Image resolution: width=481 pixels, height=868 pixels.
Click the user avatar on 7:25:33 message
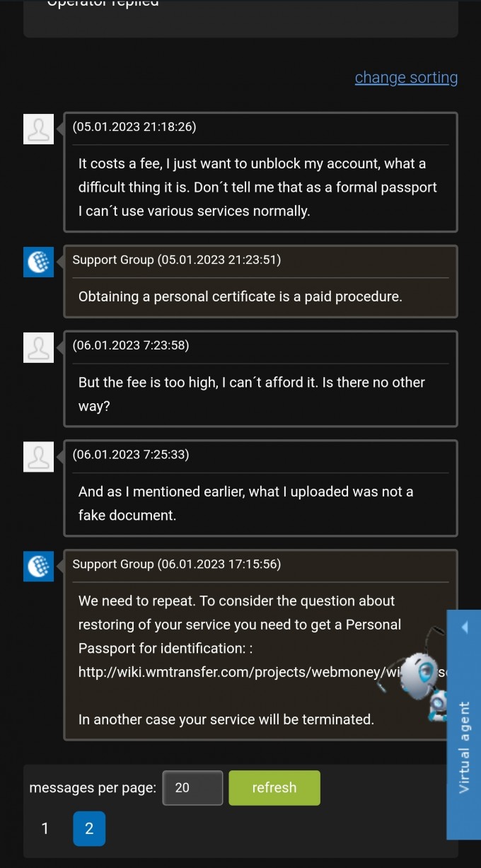(38, 456)
